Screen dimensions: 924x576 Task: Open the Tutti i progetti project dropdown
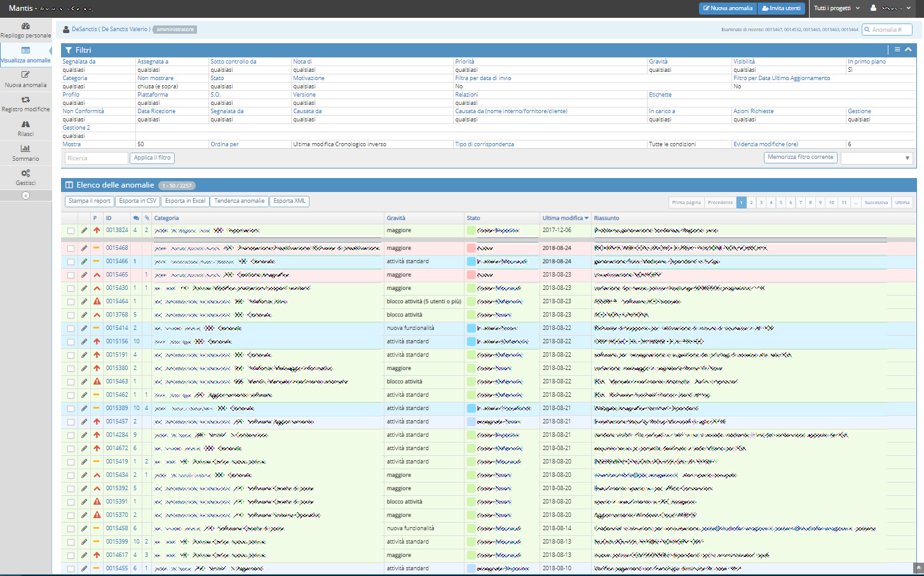pyautogui.click(x=837, y=8)
